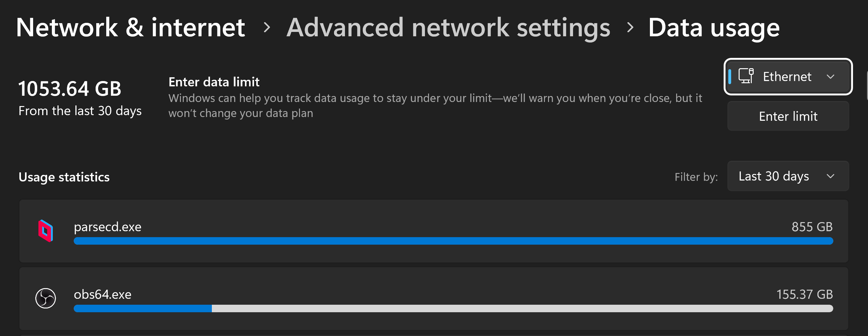Open the Ethernet network selector dropdown

click(788, 77)
